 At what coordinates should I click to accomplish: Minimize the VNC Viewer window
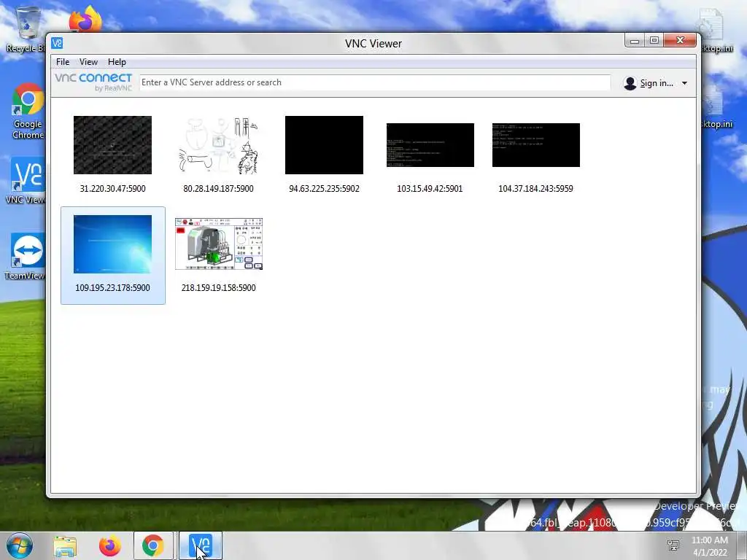coord(634,41)
